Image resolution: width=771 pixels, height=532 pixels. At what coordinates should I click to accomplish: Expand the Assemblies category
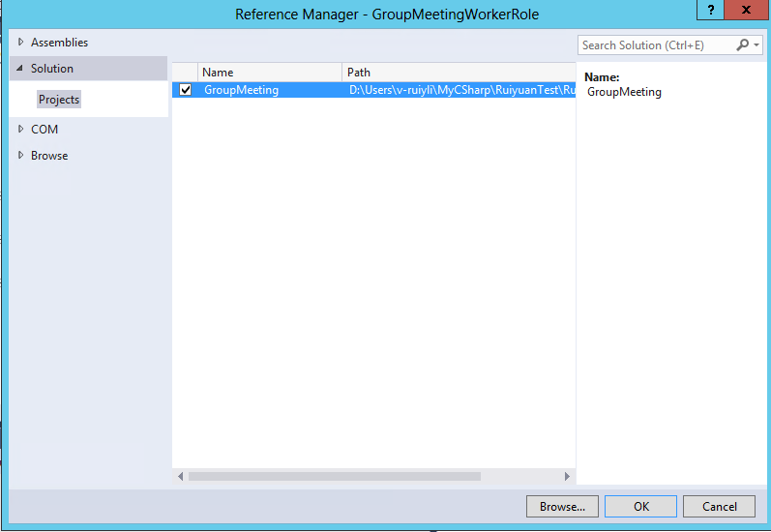[x=21, y=43]
